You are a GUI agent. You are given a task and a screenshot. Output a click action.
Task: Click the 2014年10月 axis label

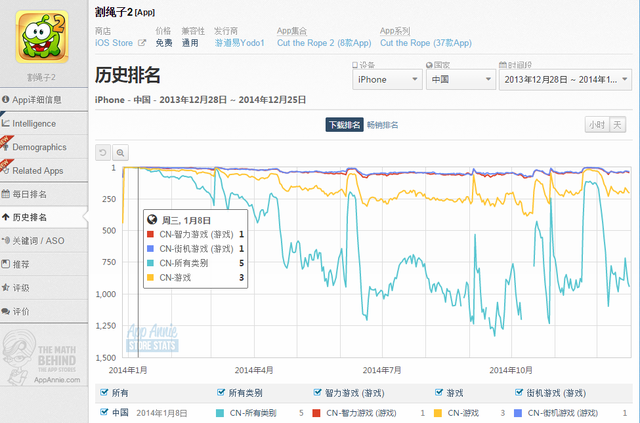pyautogui.click(x=511, y=370)
